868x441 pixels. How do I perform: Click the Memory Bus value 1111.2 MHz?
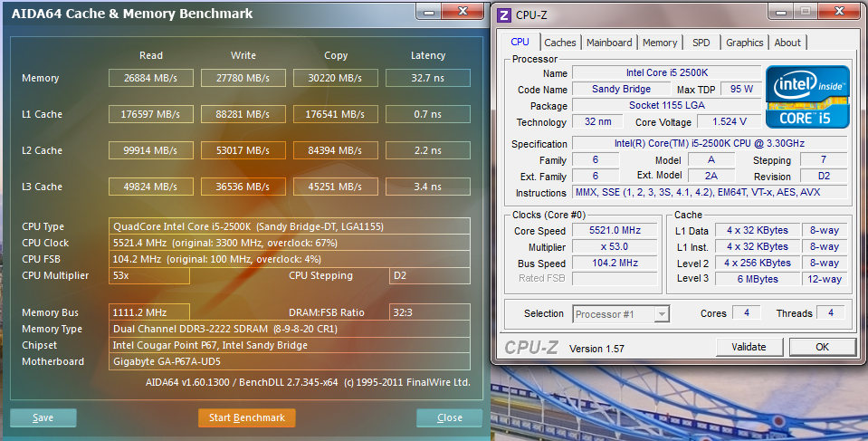point(149,312)
